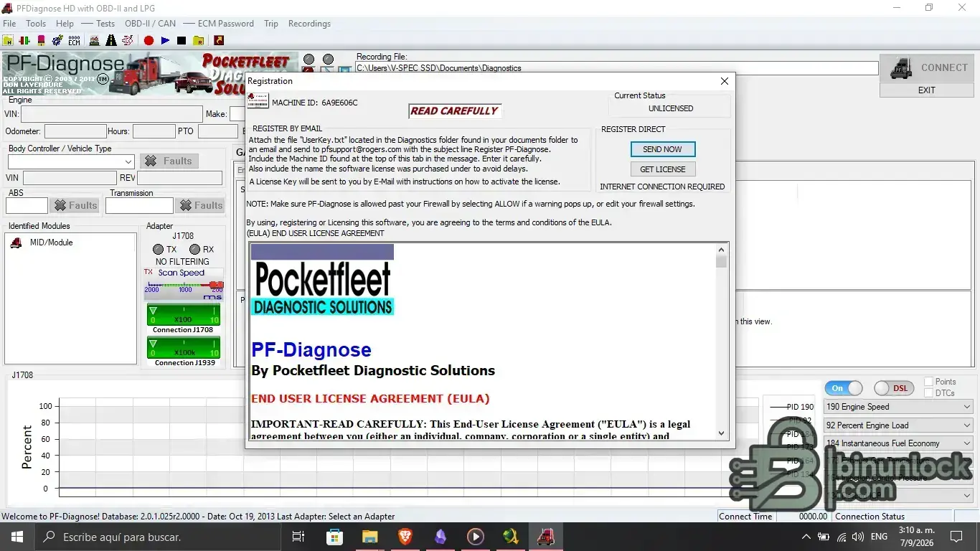Open the notification center icon
980x551 pixels.
956,537
